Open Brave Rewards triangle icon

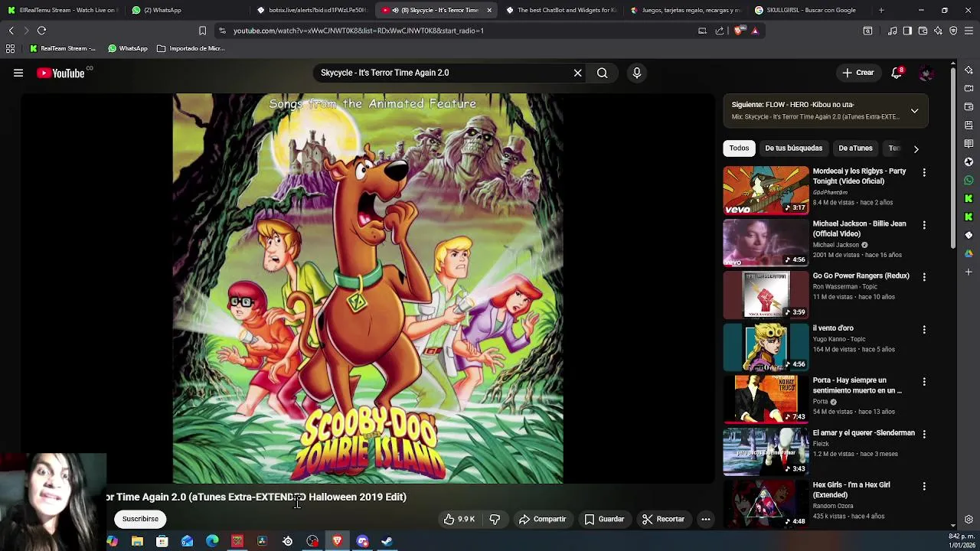(x=755, y=31)
